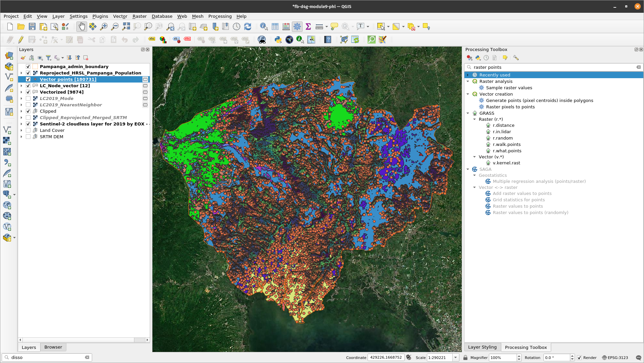Open the Processing menu
The width and height of the screenshot is (644, 363).
219,16
